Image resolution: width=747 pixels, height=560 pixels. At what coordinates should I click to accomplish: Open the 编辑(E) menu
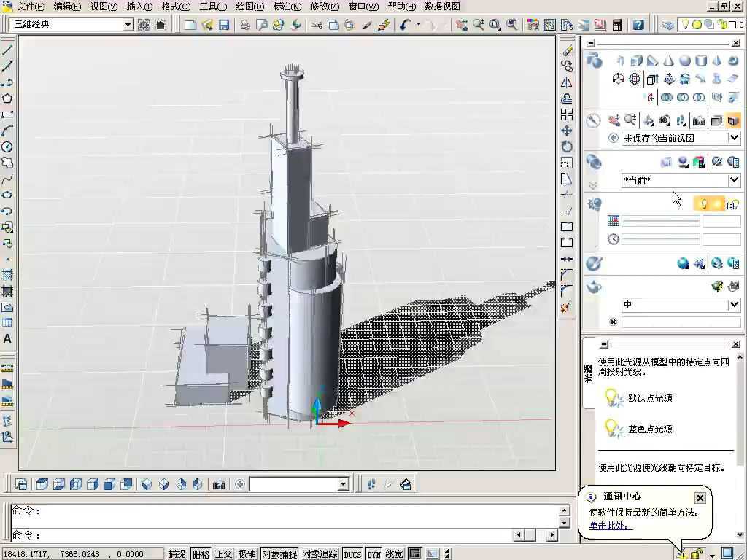click(67, 7)
